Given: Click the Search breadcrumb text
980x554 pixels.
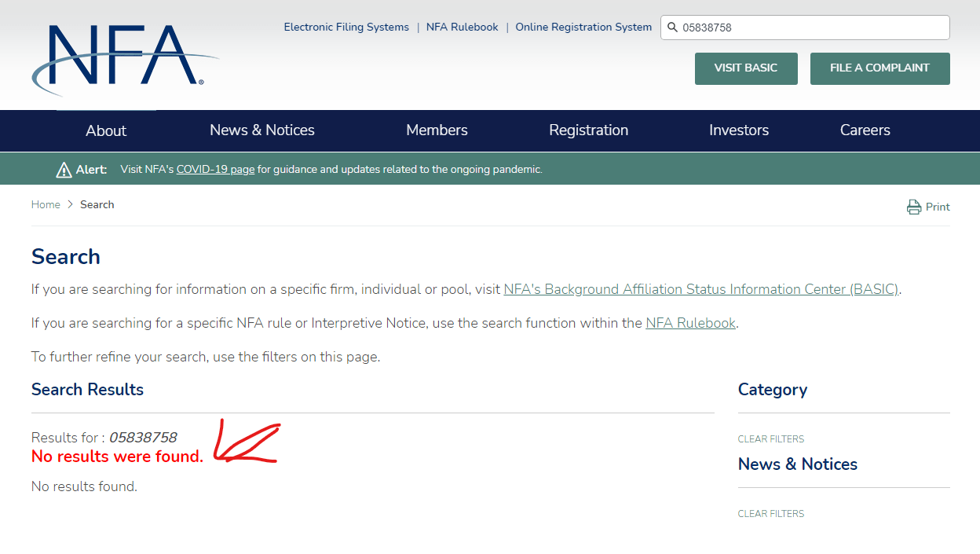Looking at the screenshot, I should [x=97, y=204].
